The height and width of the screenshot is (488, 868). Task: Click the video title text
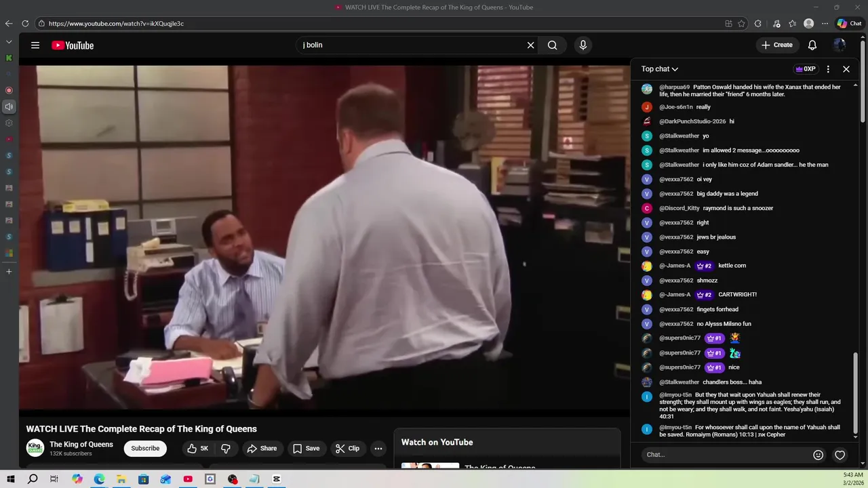(x=142, y=429)
